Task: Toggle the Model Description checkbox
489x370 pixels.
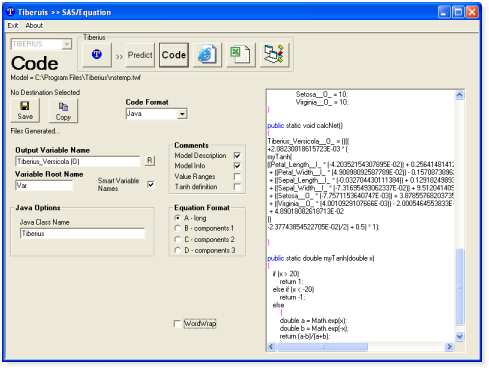Action: [x=237, y=155]
